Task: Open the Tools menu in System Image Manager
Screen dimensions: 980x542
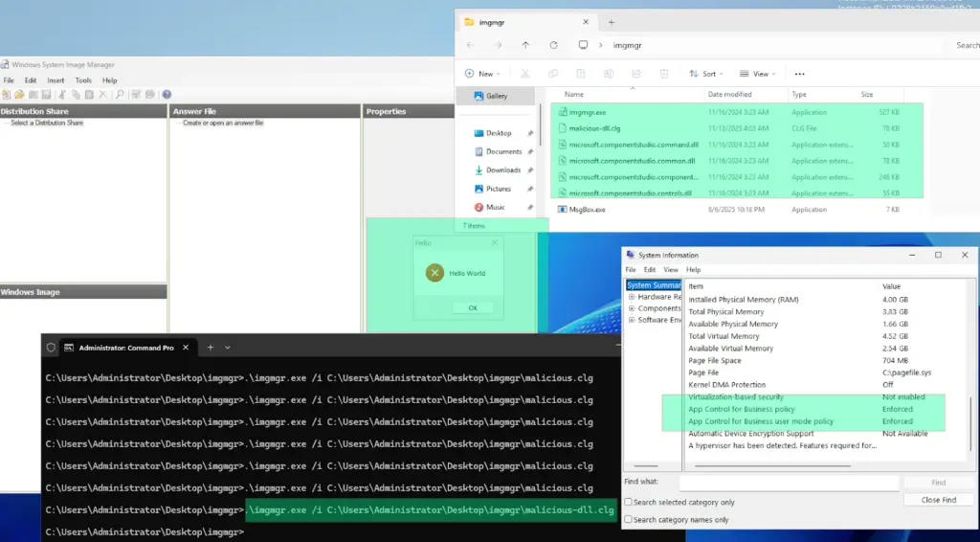Action: (x=83, y=80)
